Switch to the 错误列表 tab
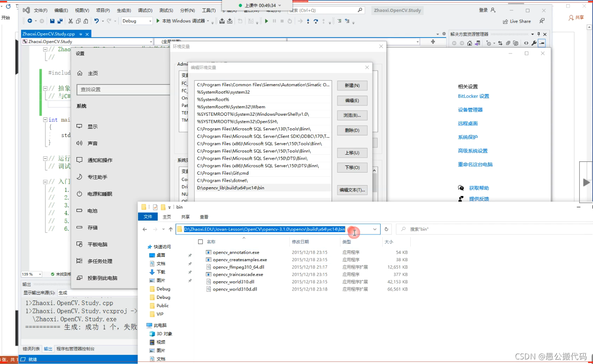 click(x=31, y=349)
